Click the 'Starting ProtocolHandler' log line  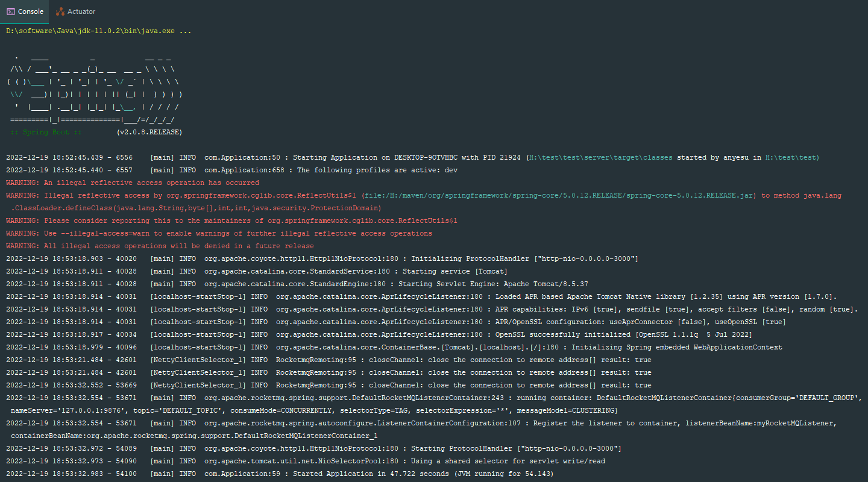click(x=313, y=448)
